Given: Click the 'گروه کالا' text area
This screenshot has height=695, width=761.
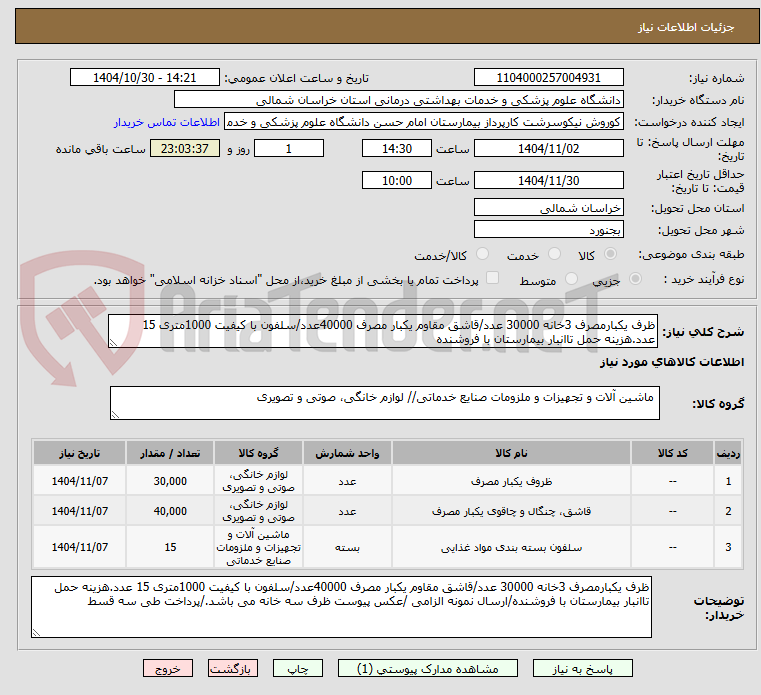Looking at the screenshot, I should (x=384, y=403).
